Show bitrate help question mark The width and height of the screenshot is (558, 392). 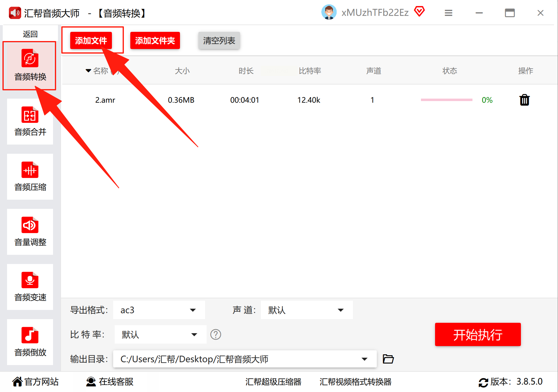click(216, 334)
